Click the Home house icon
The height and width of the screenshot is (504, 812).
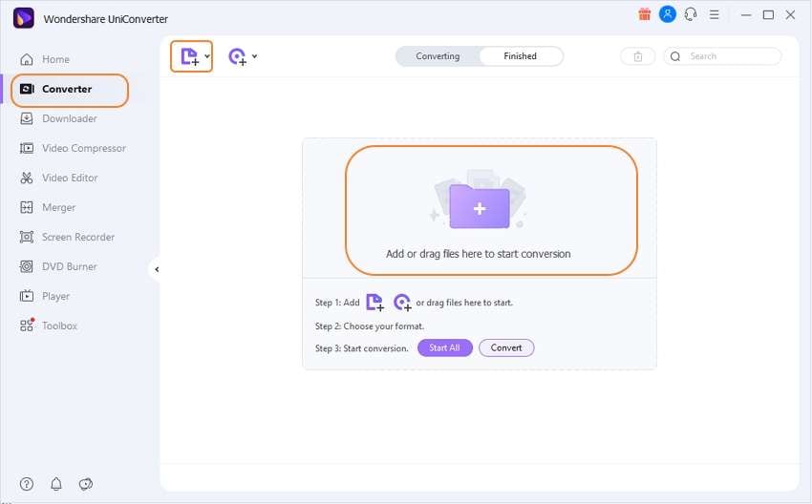coord(27,59)
